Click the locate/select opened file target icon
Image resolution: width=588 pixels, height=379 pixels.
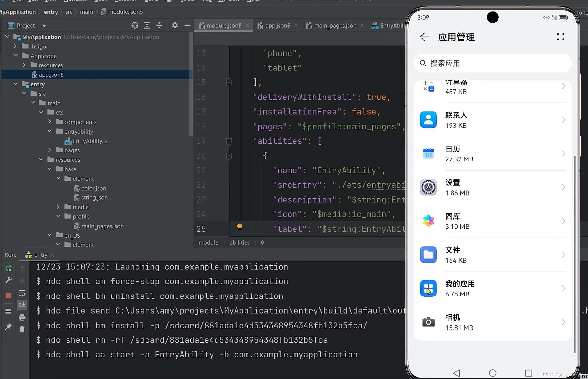click(135, 25)
